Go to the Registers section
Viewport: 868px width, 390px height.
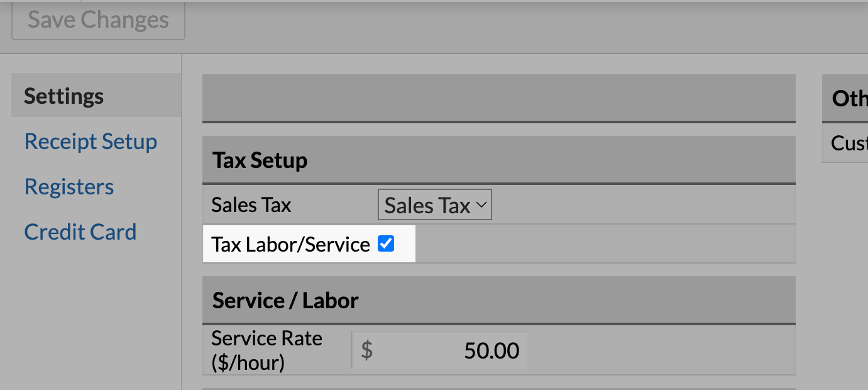(x=69, y=187)
